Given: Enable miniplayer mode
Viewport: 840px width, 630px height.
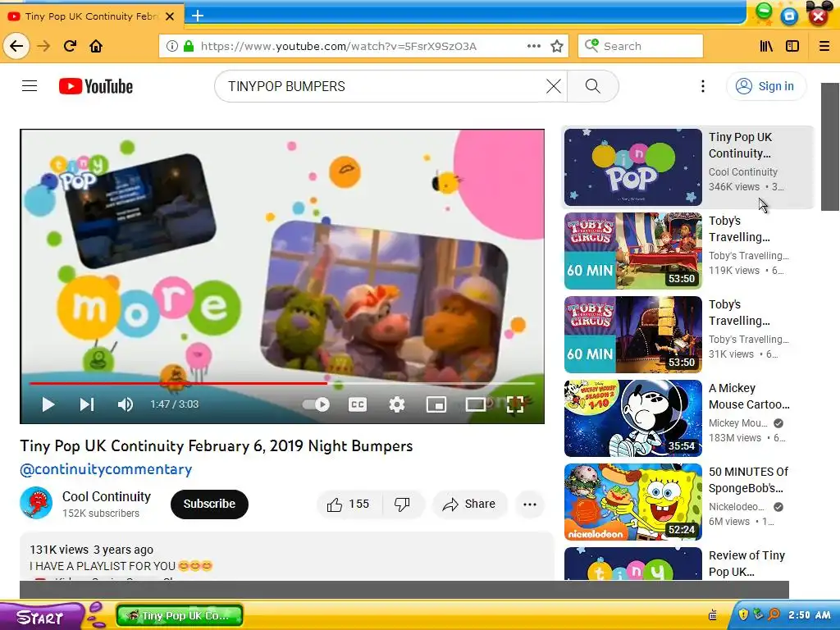Looking at the screenshot, I should [436, 404].
